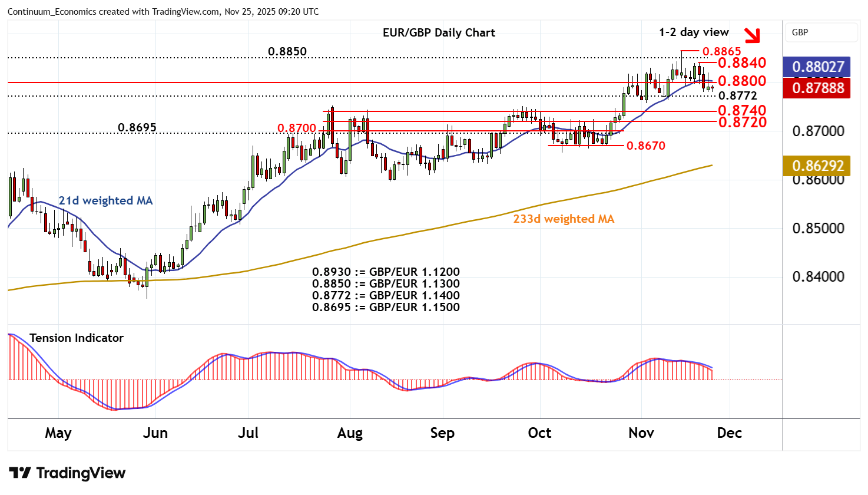Select the gold 0.86292 price tag
The width and height of the screenshot is (868, 495).
[817, 166]
